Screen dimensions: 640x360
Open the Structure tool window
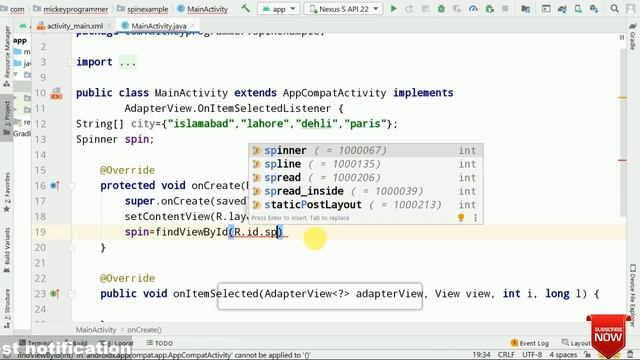click(x=7, y=308)
